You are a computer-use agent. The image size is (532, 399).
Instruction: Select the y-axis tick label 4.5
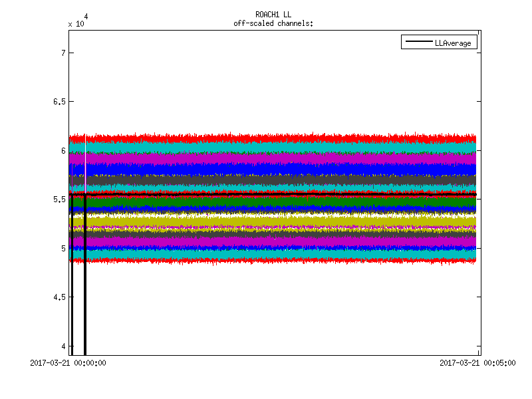(x=59, y=297)
